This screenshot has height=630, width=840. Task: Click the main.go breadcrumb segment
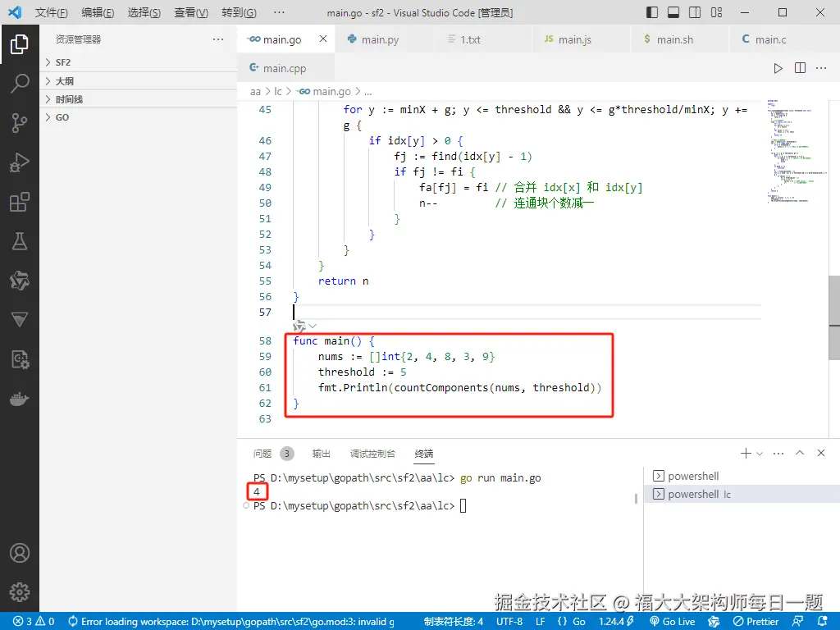point(325,92)
